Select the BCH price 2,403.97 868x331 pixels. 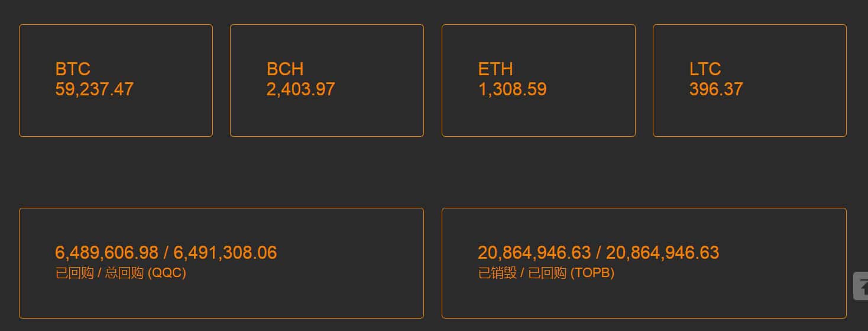pos(300,89)
